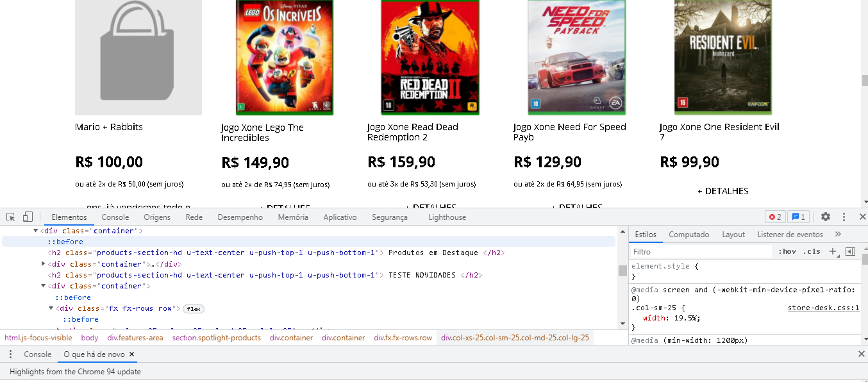This screenshot has height=382, width=868.
Task: Open Need for Speed Payback cover
Action: pos(576,58)
